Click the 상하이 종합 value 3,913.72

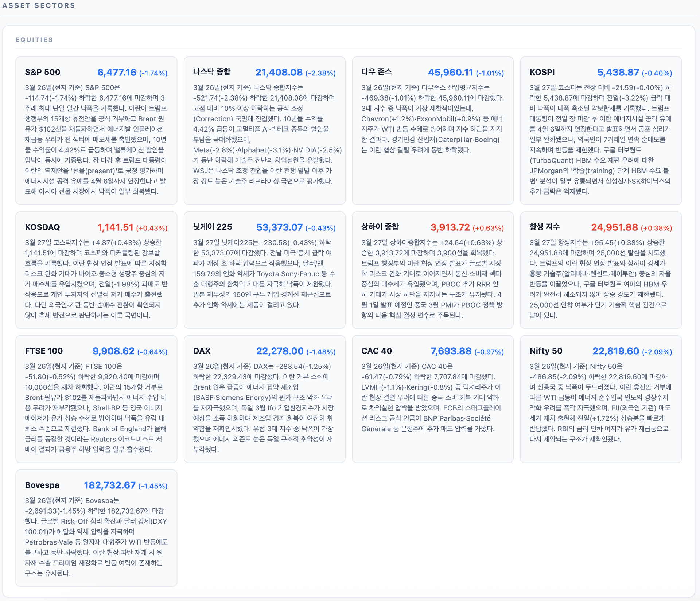coord(450,227)
